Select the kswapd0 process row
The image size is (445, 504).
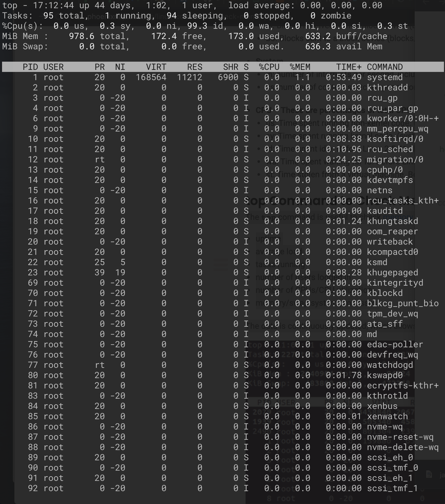pos(206,375)
